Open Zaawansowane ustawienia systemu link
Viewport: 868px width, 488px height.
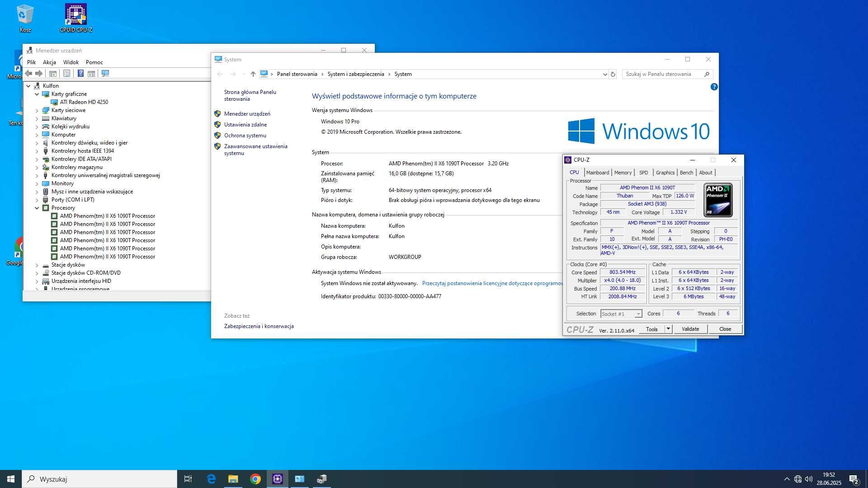(256, 150)
